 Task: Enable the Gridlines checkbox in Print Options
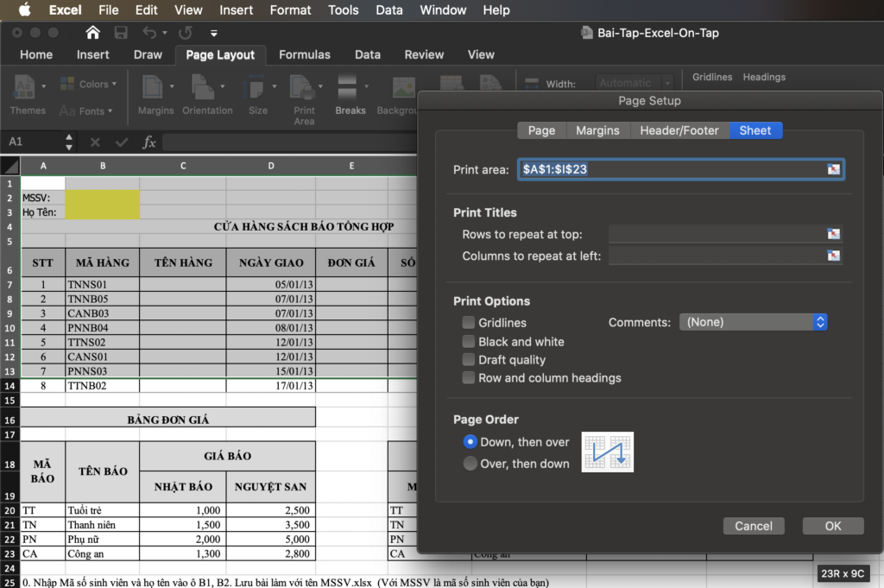click(469, 322)
